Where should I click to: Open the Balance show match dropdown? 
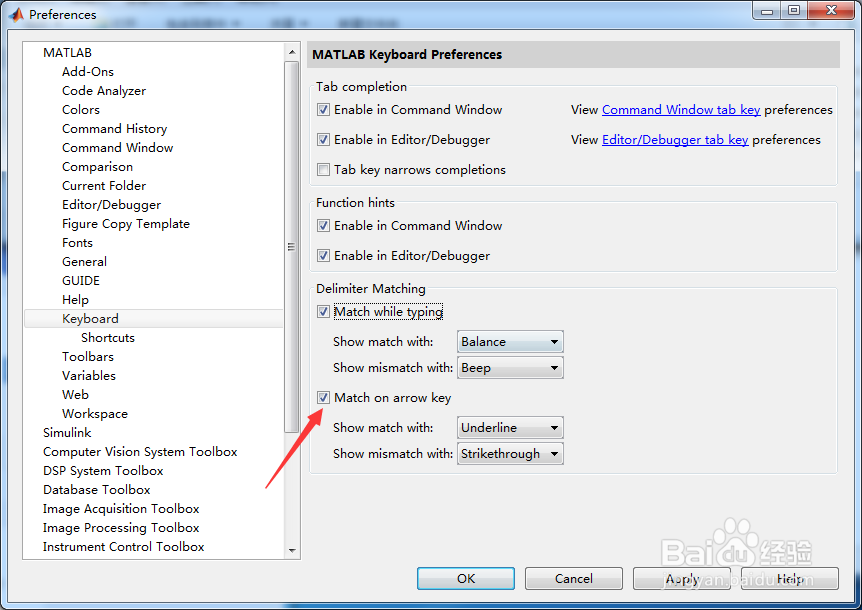pos(510,342)
